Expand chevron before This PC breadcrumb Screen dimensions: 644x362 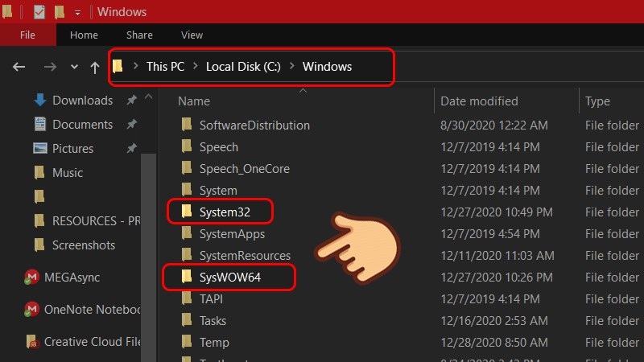[135, 66]
